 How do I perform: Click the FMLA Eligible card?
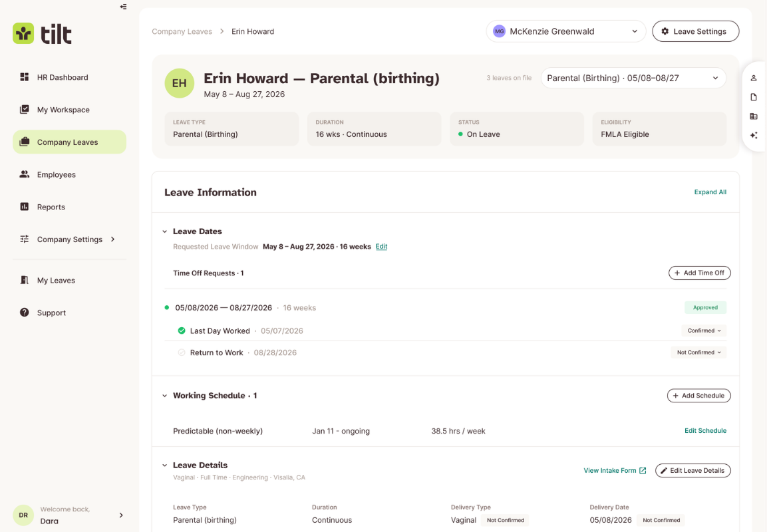[x=659, y=128]
